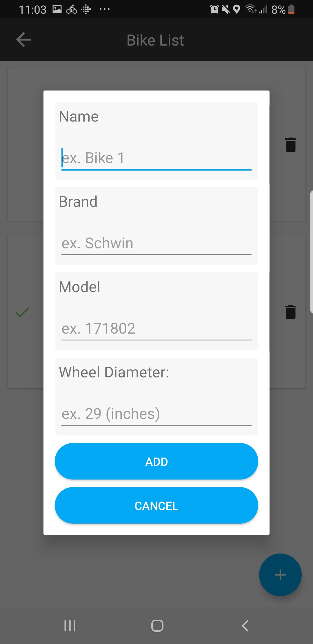Tap the clock showing 11:03
The image size is (313, 644).
(x=33, y=10)
